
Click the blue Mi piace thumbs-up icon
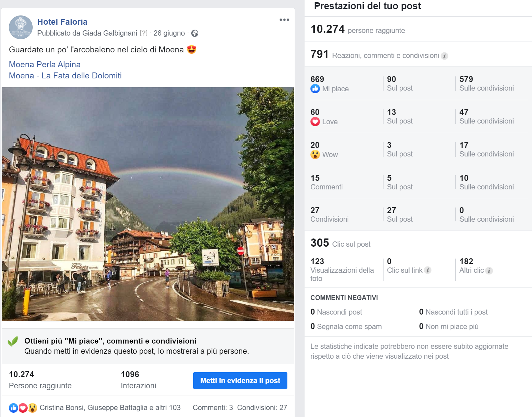pos(315,89)
